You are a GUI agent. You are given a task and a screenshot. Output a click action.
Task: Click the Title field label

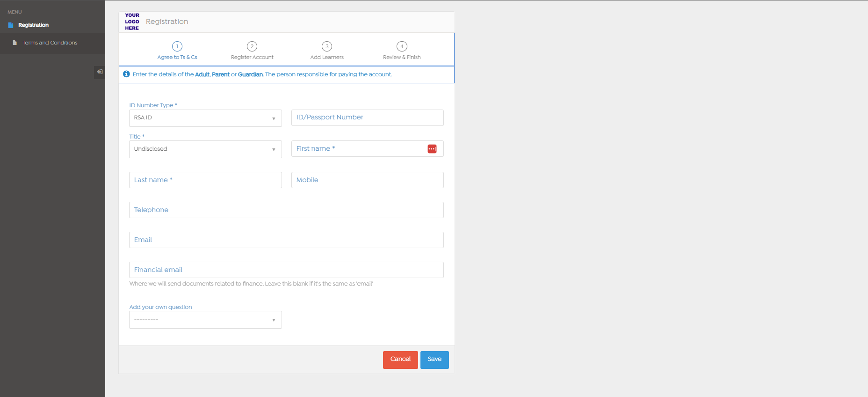[x=137, y=137]
